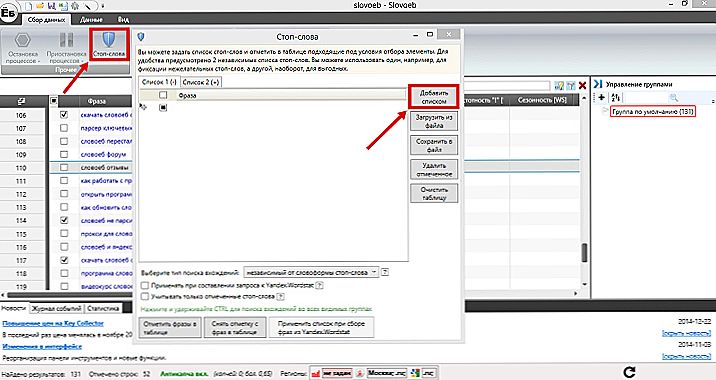
Task: Open the Москва region selector in status bar
Action: pyautogui.click(x=386, y=373)
